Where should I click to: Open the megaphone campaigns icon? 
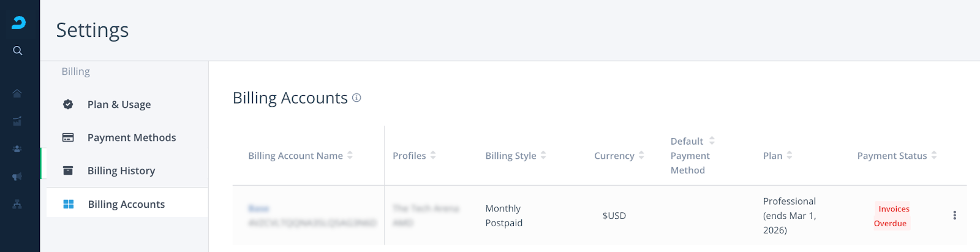[17, 177]
